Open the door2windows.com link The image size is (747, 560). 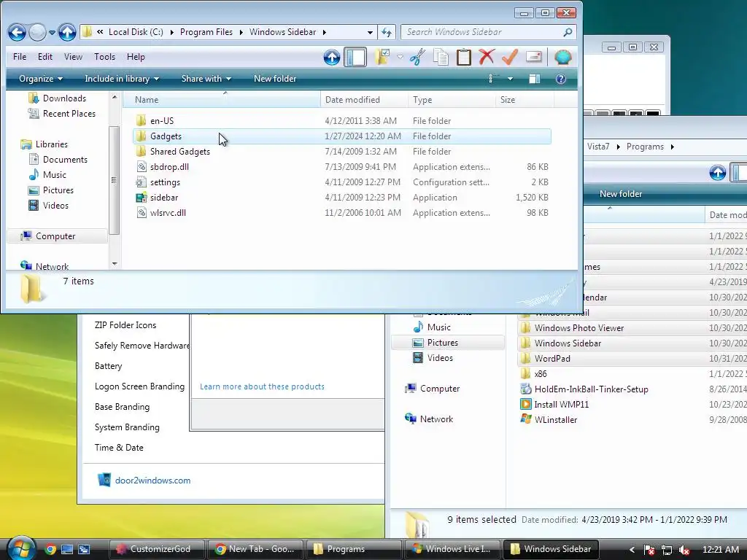click(152, 481)
